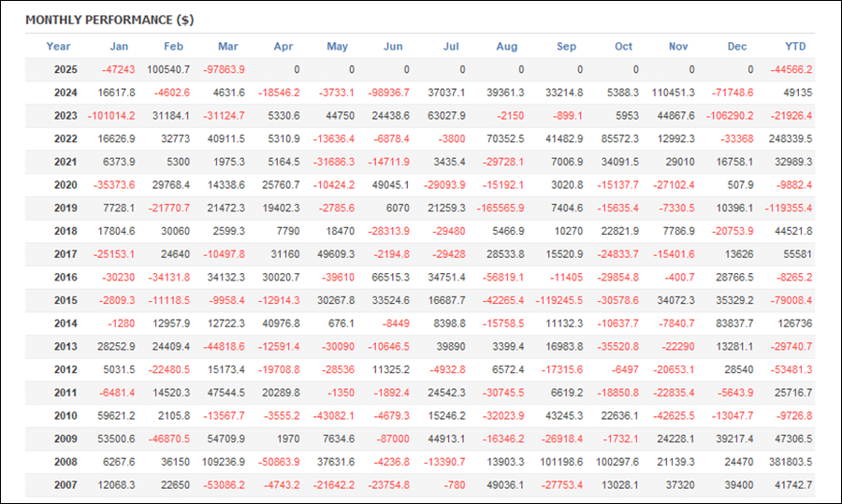The width and height of the screenshot is (842, 504).
Task: Click the Oct column header
Action: click(x=623, y=46)
